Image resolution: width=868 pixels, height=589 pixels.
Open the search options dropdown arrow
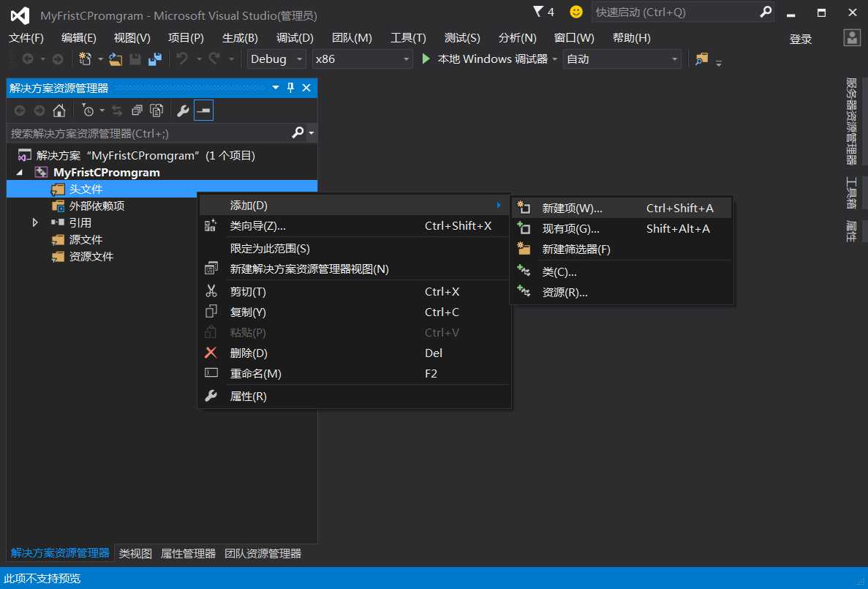311,133
